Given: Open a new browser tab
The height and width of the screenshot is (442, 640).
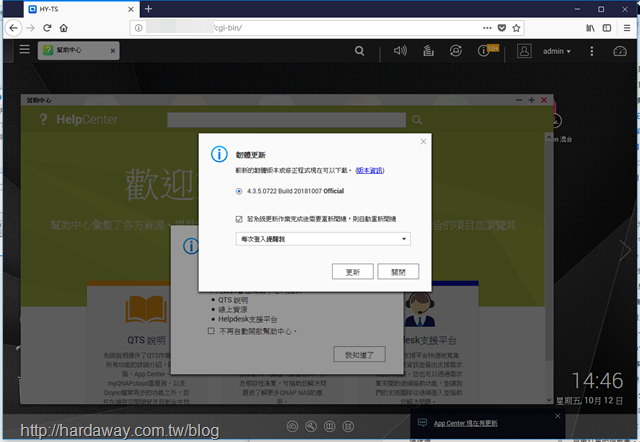Looking at the screenshot, I should point(149,9).
